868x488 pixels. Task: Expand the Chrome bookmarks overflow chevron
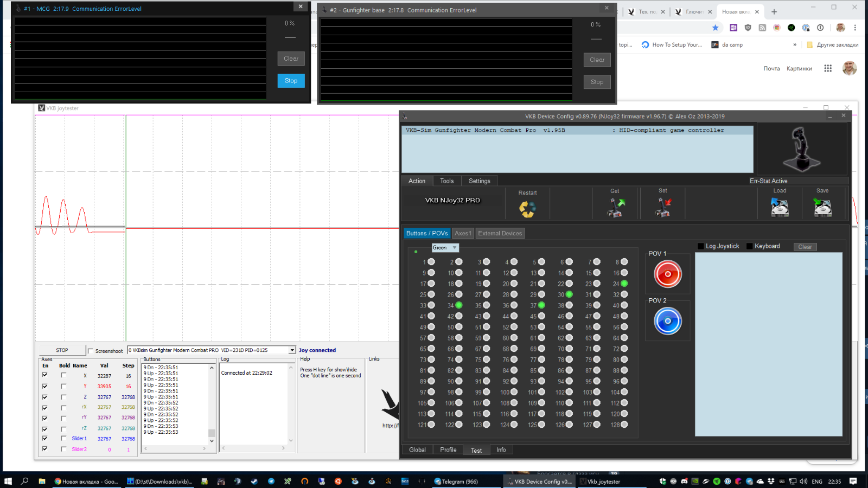[795, 45]
